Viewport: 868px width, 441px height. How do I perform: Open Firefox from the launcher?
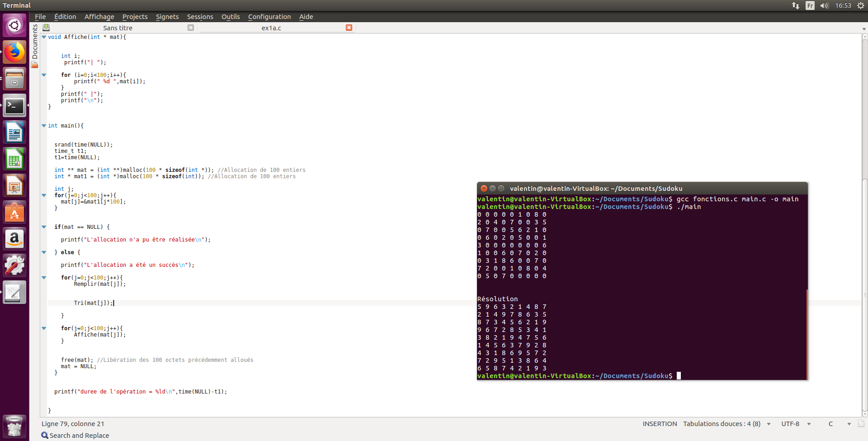click(14, 52)
